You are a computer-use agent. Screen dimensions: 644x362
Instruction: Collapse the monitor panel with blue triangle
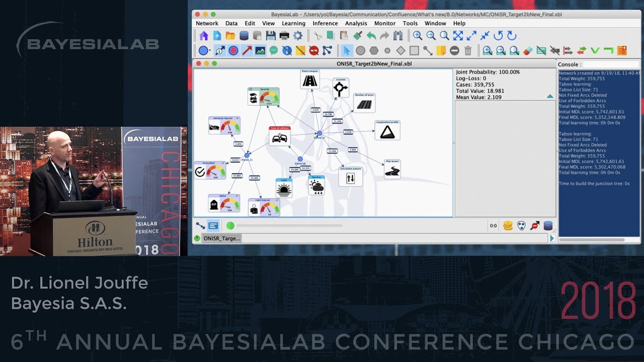coord(550,97)
